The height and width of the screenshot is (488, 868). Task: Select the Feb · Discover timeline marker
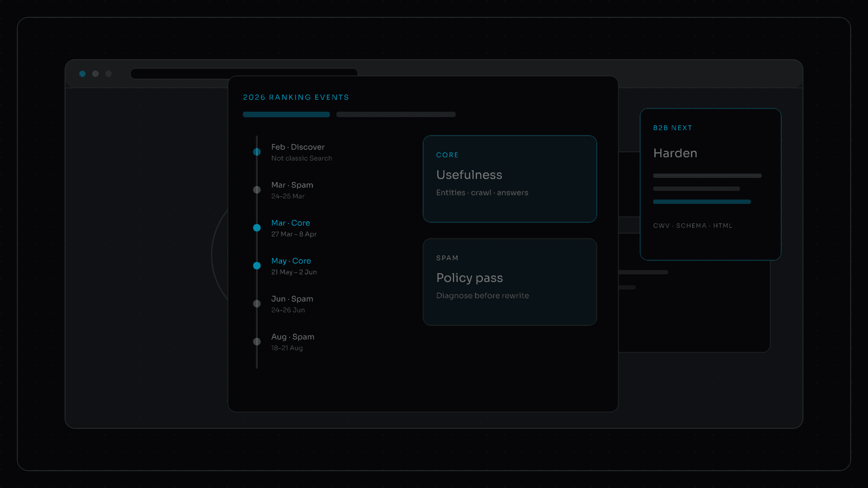tap(257, 152)
